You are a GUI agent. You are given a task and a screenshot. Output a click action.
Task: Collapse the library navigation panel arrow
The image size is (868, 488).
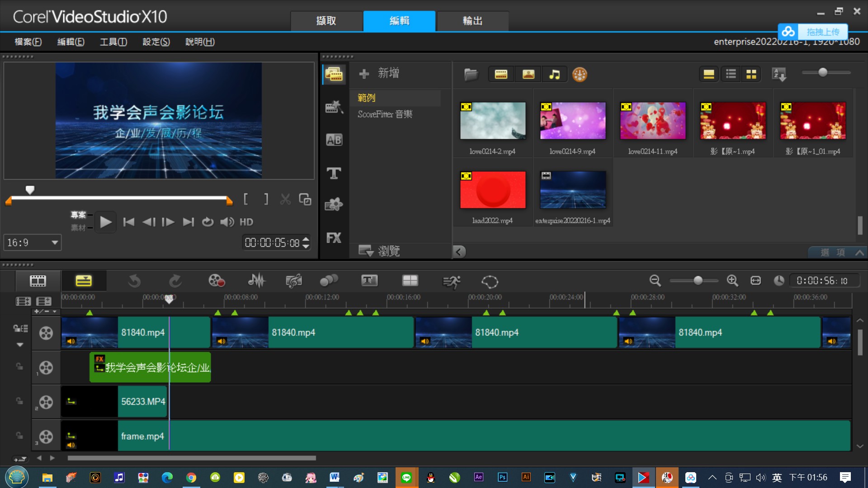(459, 252)
